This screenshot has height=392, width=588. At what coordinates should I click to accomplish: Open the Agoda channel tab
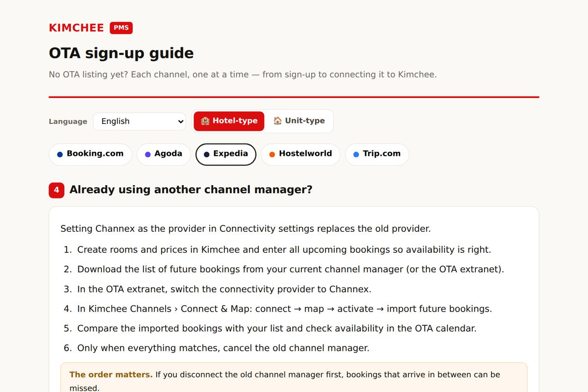coord(164,154)
